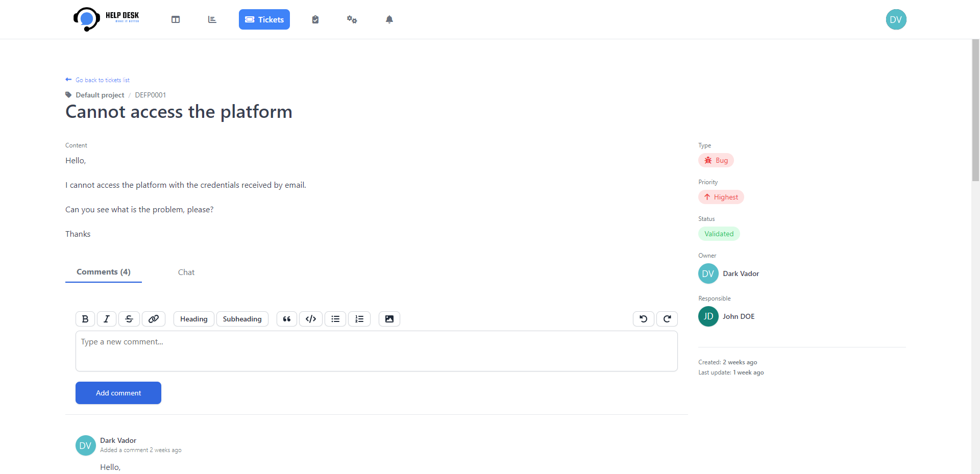Toggle italic formatting
The width and height of the screenshot is (980, 474).
[107, 319]
